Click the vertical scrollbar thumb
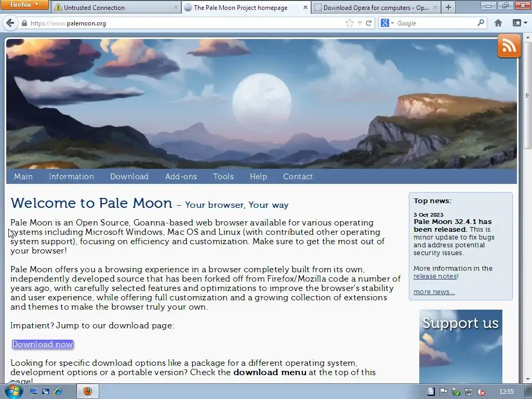532x399 pixels. tap(527, 95)
